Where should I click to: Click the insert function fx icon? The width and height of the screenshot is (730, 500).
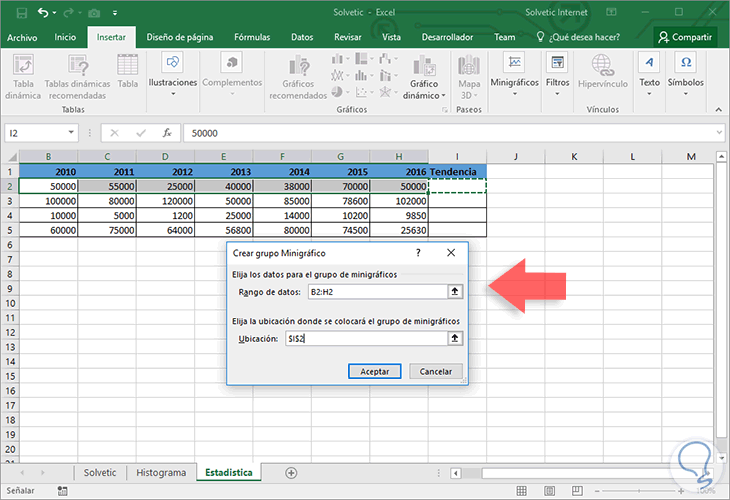point(167,132)
